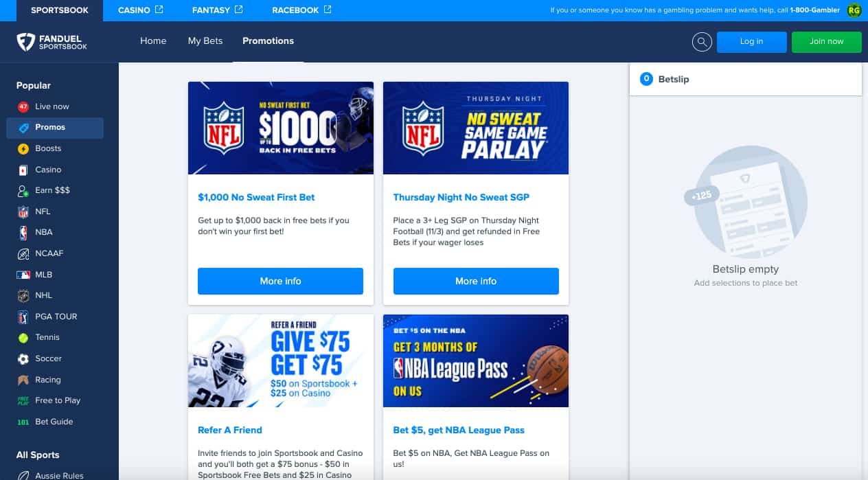Screen dimensions: 868x480
Task: Click the NBA logo icon in sidebar
Action: pos(23,233)
